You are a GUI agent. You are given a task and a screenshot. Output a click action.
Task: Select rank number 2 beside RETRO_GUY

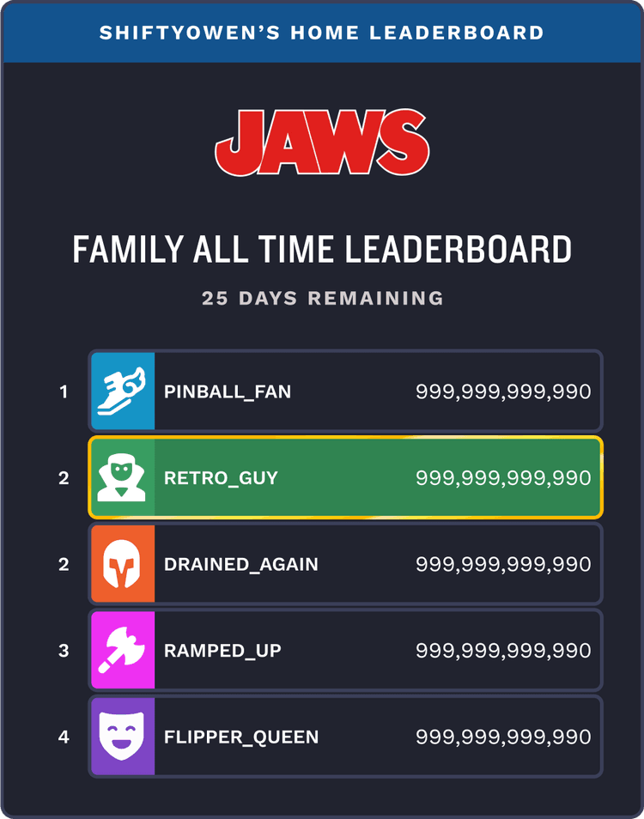62,477
